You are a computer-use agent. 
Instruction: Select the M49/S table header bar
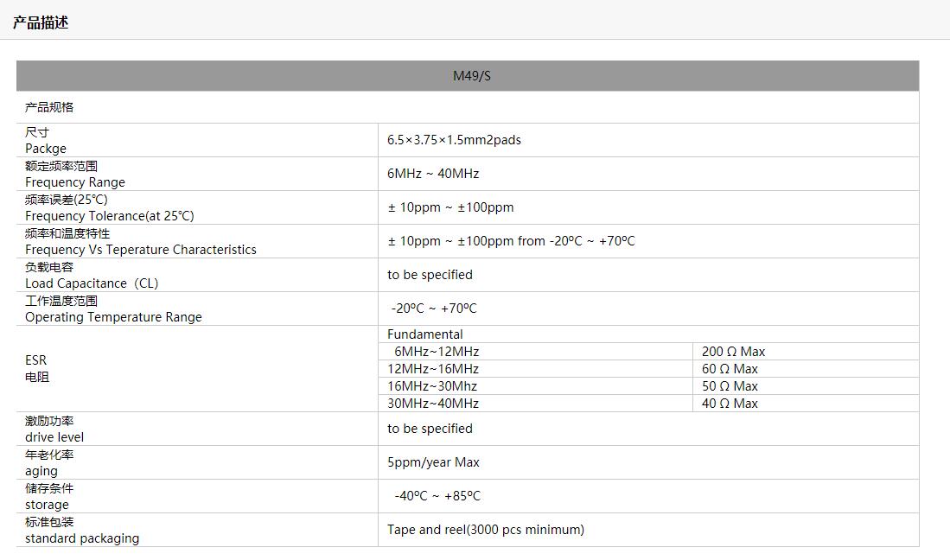click(471, 76)
